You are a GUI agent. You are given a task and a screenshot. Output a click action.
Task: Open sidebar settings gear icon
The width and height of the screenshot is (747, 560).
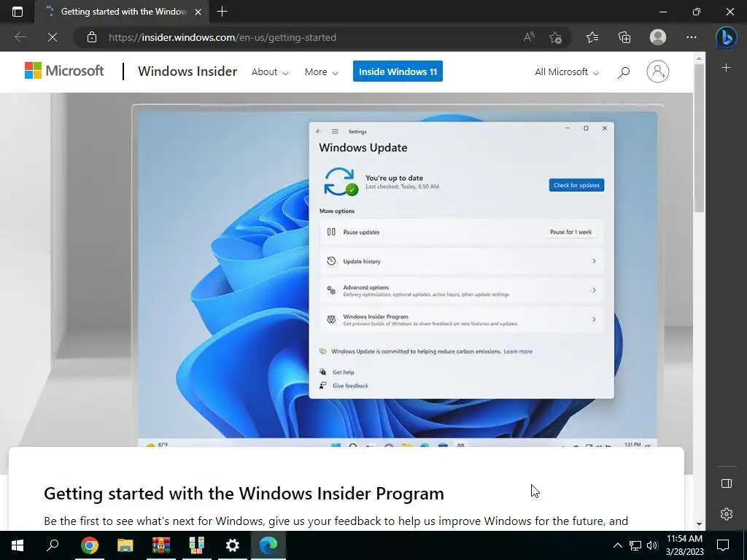726,514
